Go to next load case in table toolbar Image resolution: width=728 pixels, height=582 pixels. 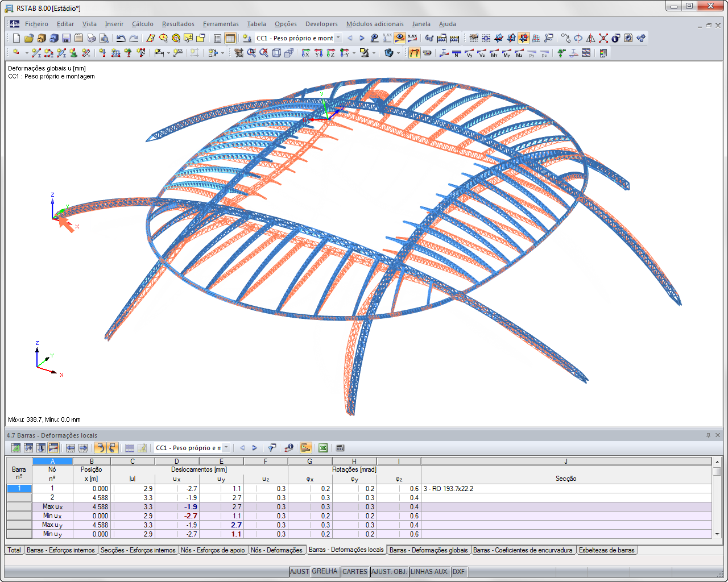(x=254, y=448)
